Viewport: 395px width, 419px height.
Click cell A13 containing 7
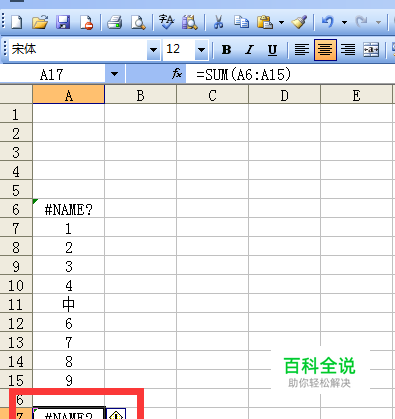pyautogui.click(x=69, y=342)
